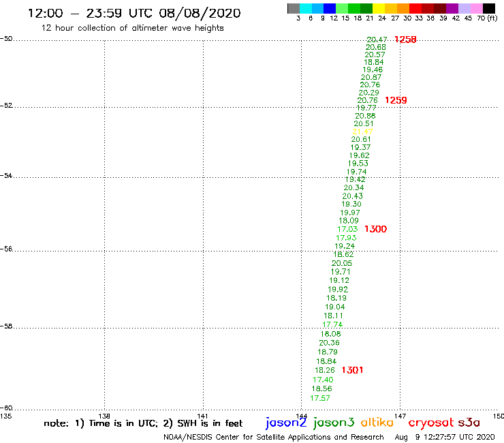Click the wave height reading 18.11
Image resolution: width=504 pixels, height=443 pixels.
tap(333, 316)
